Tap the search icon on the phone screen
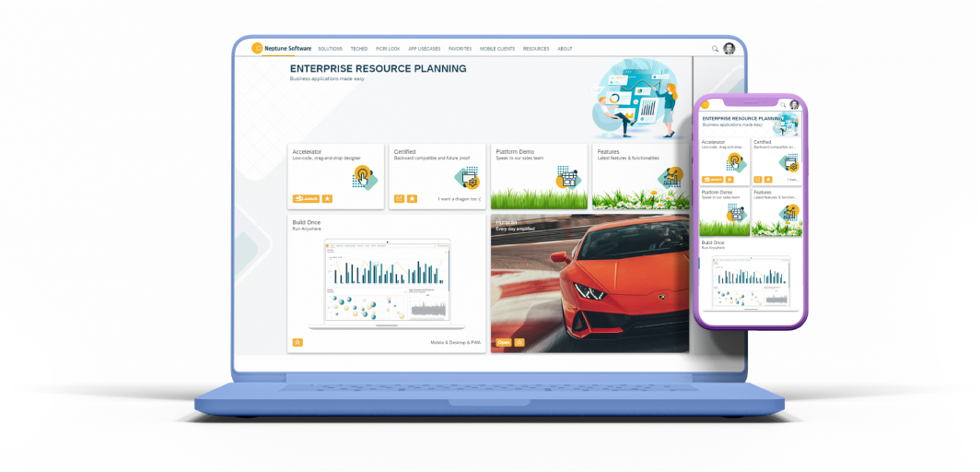This screenshot has width=980, height=472. [x=784, y=105]
